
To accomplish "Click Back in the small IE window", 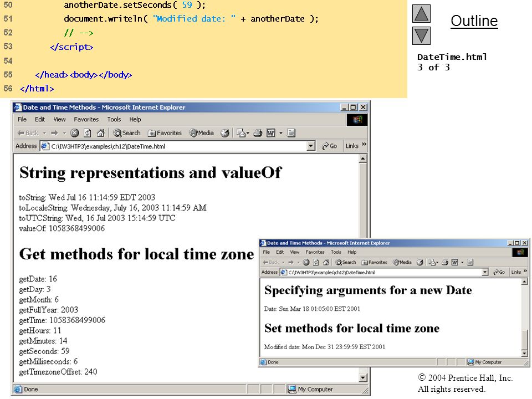I will coord(271,262).
